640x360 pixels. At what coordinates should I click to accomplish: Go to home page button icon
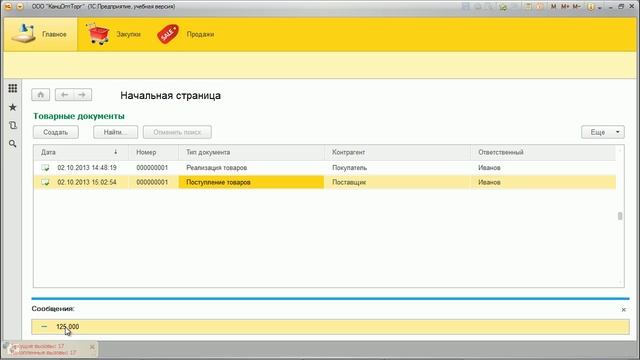click(x=41, y=95)
